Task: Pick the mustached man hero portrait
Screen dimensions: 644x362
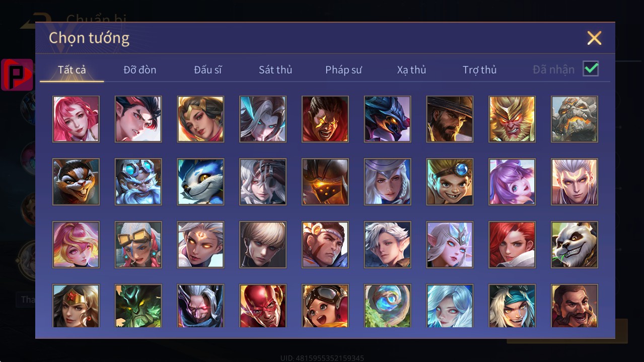Action: point(575,306)
